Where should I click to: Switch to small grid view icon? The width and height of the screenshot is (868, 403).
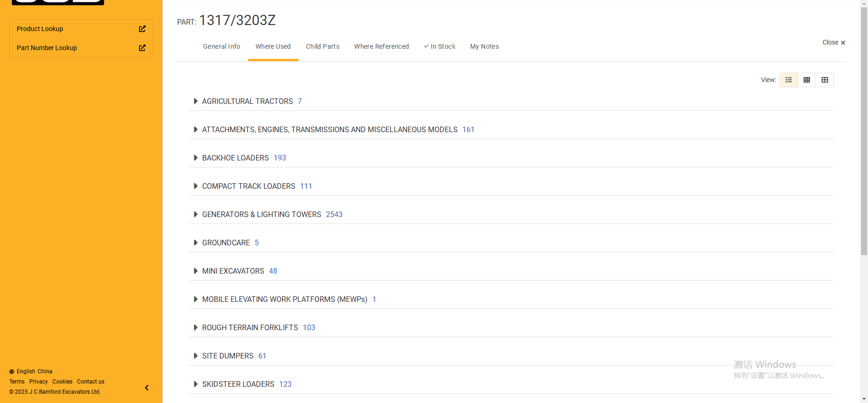point(807,80)
